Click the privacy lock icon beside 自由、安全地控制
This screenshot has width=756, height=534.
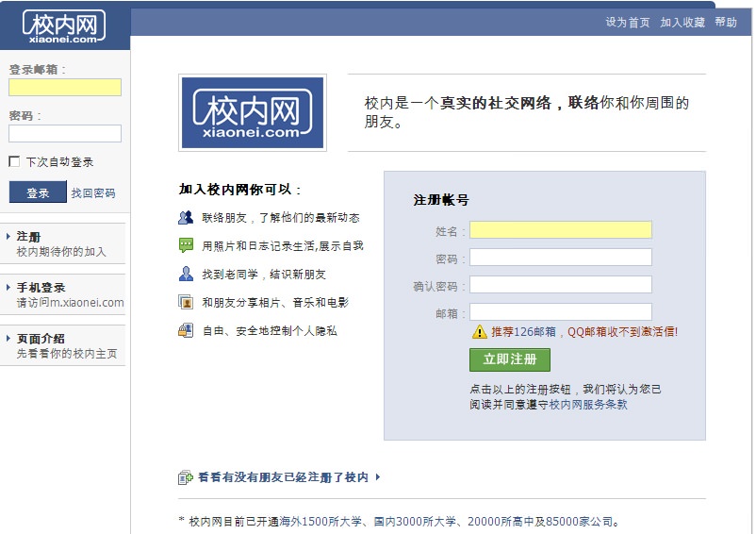[x=186, y=330]
